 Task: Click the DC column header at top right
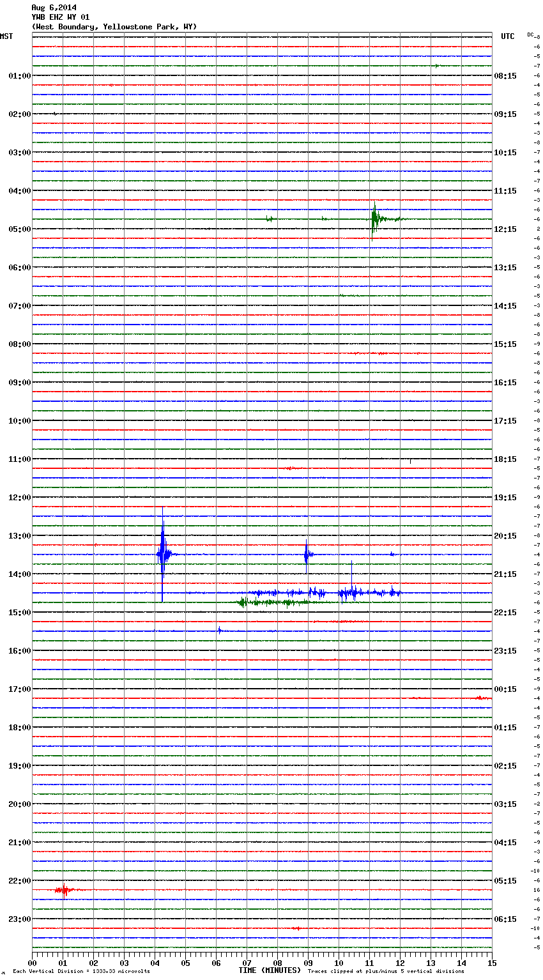(x=530, y=34)
